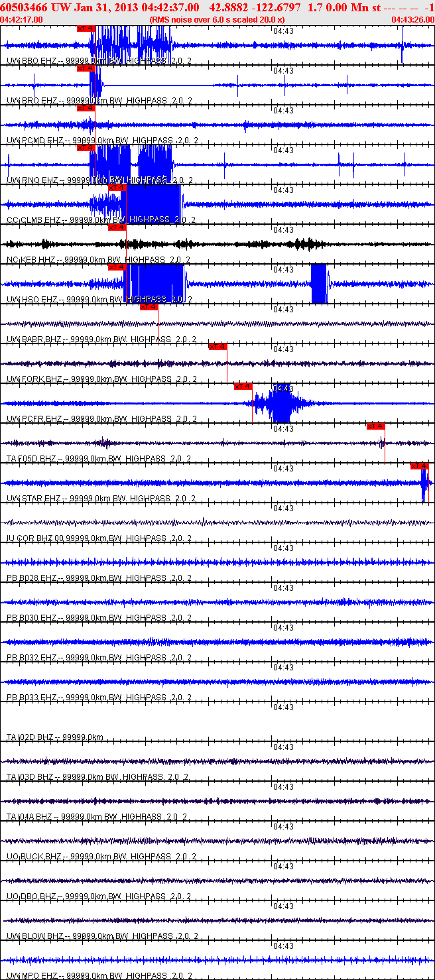Select the PB B028 EHZ station label
The height and width of the screenshot is (980, 435).
pyautogui.click(x=99, y=578)
